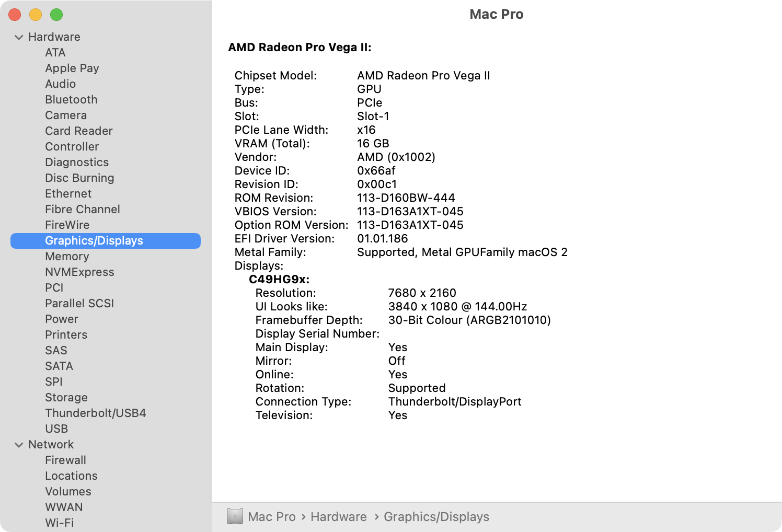Click the Mac Pro computer icon in path bar
The width and height of the screenshot is (782, 532).
pos(235,516)
